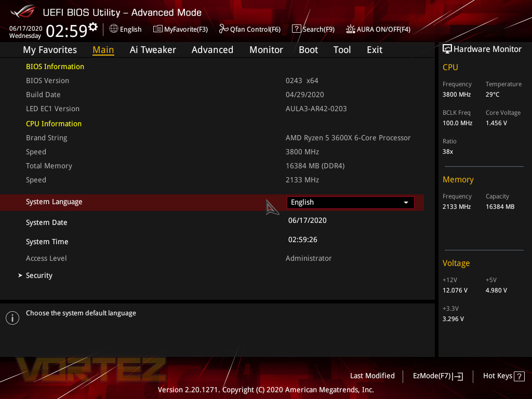Open the settings gear next to the clock
Image resolution: width=532 pixels, height=399 pixels.
tap(93, 27)
